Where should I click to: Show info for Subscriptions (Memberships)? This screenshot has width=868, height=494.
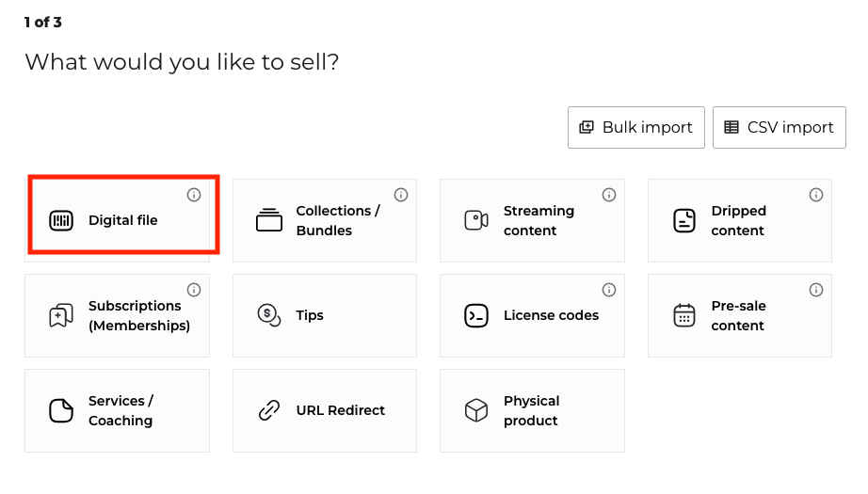[x=194, y=290]
